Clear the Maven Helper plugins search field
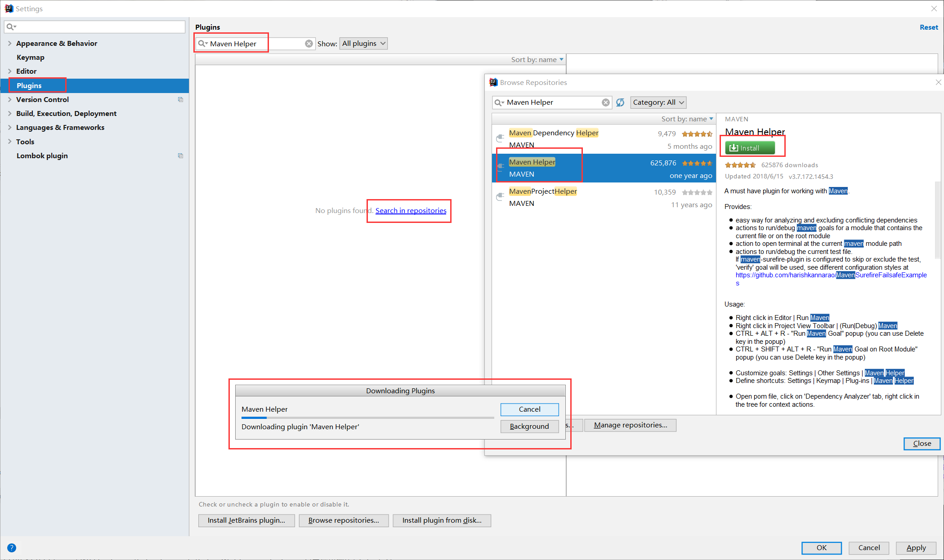This screenshot has width=944, height=560. [309, 44]
